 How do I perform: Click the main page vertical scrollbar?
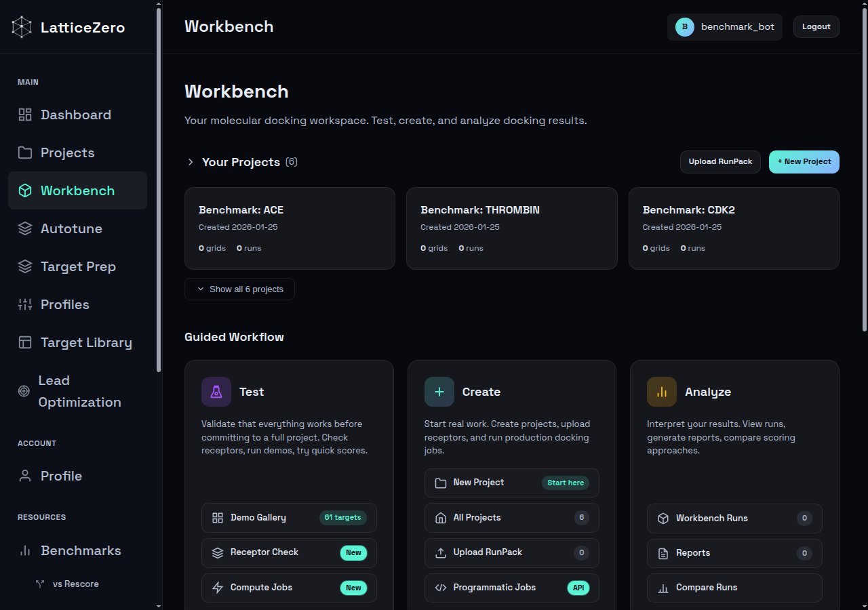click(x=864, y=169)
